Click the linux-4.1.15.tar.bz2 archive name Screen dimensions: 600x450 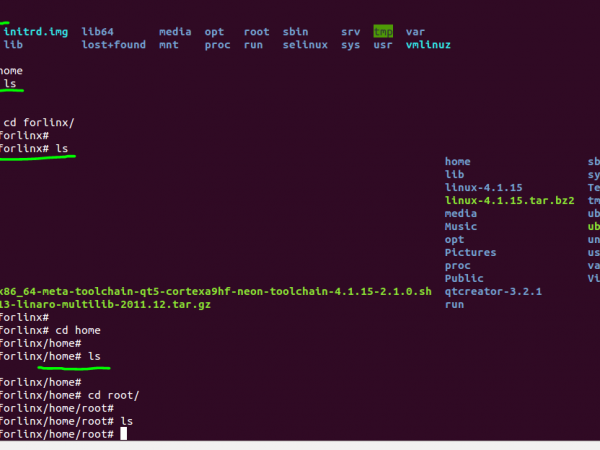coord(509,200)
